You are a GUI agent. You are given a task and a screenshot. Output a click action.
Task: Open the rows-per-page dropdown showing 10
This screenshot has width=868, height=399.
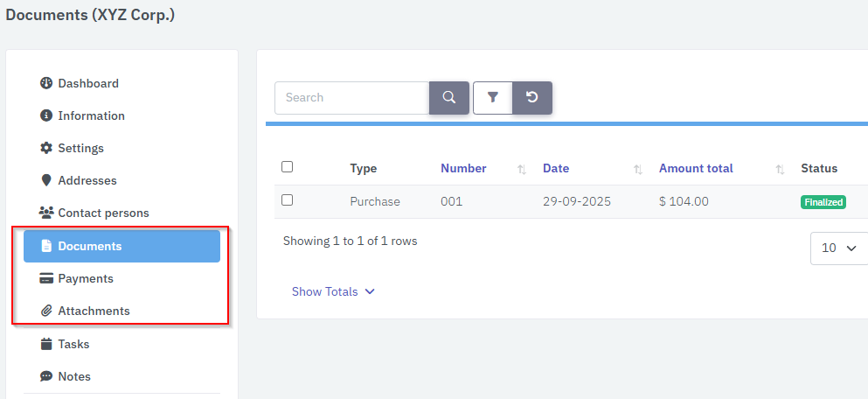coord(838,248)
